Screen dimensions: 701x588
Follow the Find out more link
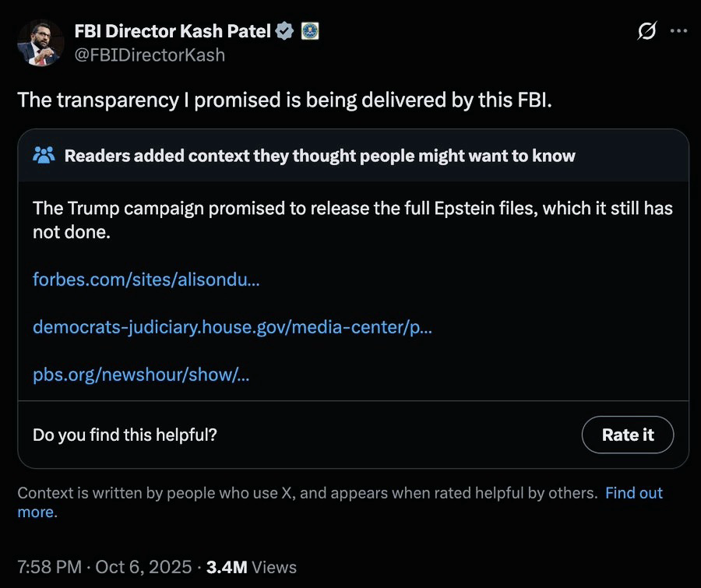[633, 493]
